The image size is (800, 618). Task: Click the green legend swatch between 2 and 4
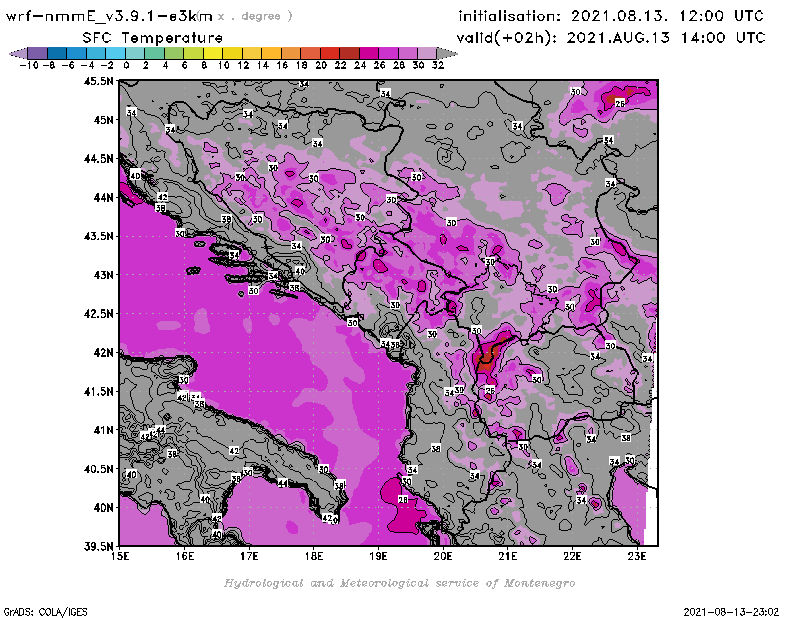[x=155, y=53]
